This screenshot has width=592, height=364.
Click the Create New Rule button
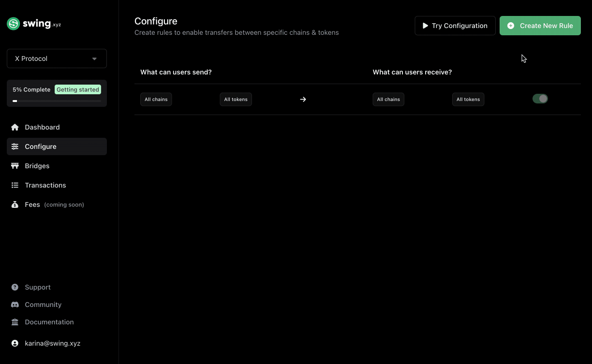click(x=540, y=26)
